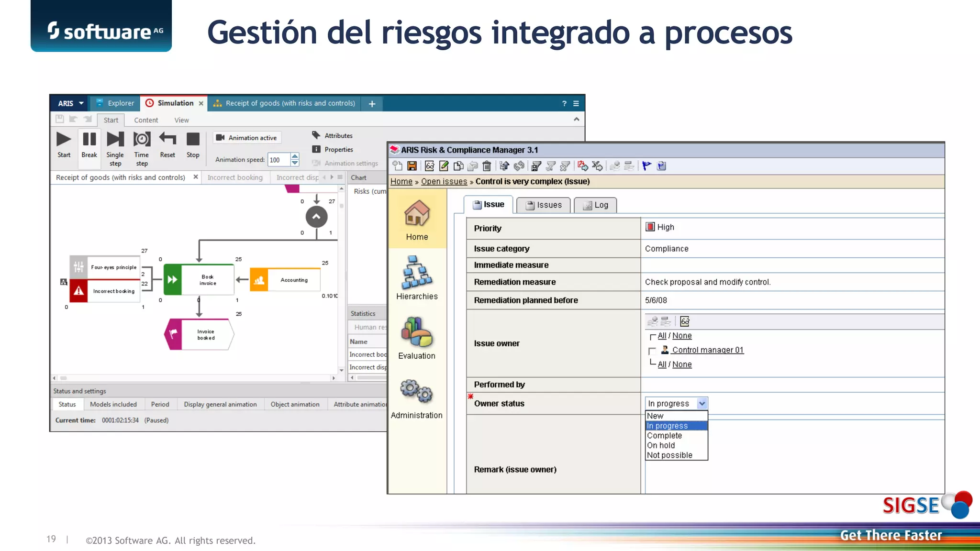
Task: Start the simulation with the Start play icon
Action: (64, 139)
